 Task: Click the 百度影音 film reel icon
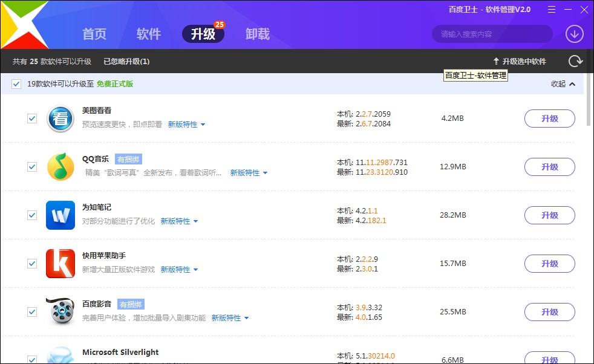[x=60, y=311]
